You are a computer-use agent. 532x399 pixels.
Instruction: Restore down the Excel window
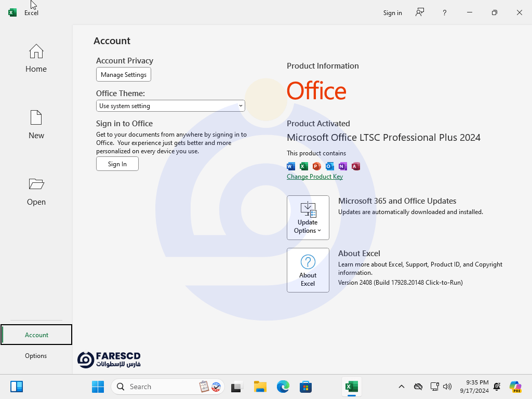click(495, 12)
